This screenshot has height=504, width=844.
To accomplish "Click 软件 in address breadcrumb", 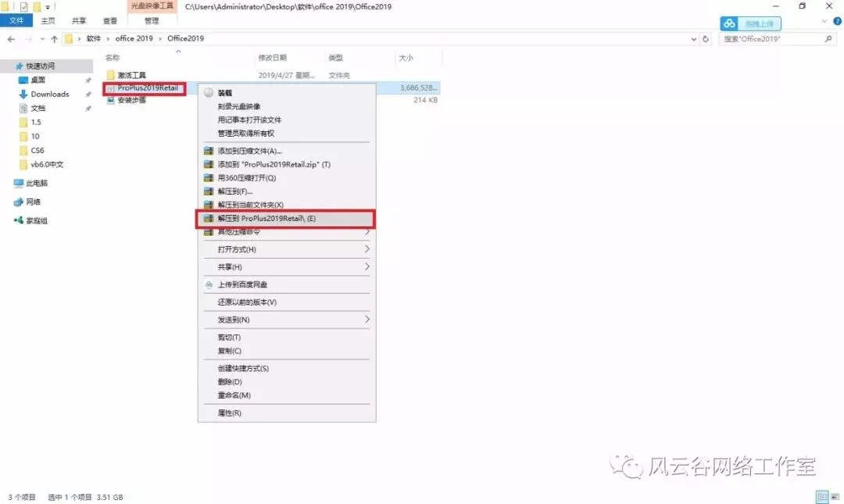I will [x=94, y=39].
